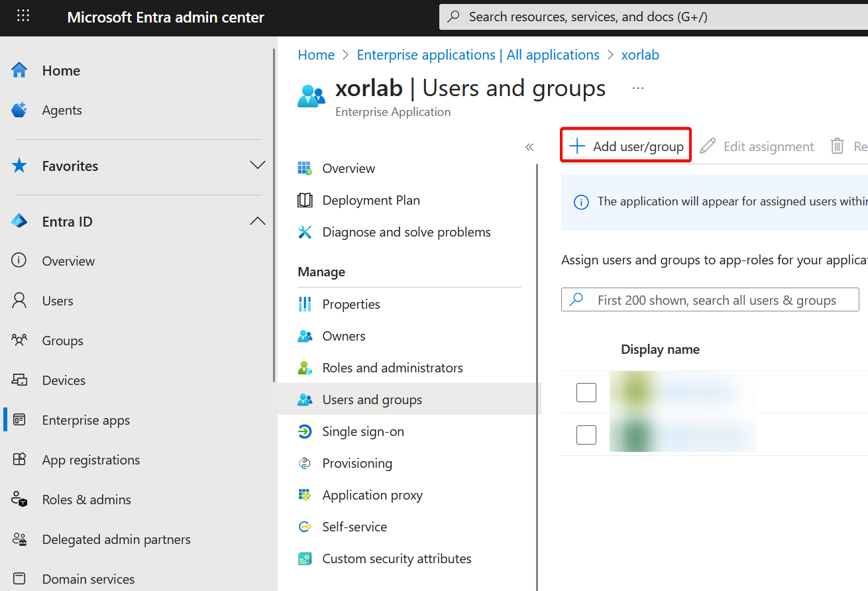This screenshot has height=591, width=868.
Task: Click the Groups people icon
Action: (x=19, y=341)
